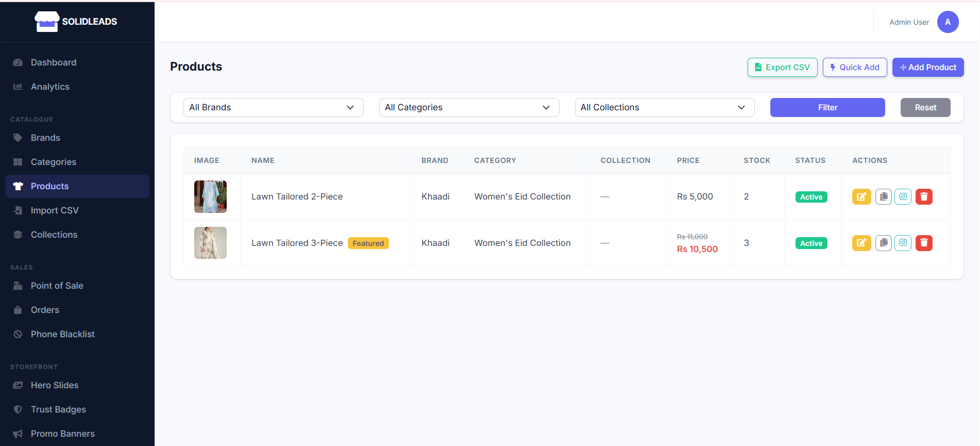Delete the Lawn Tailored 2-Piece product
The height and width of the screenshot is (446, 980).
pyautogui.click(x=924, y=196)
